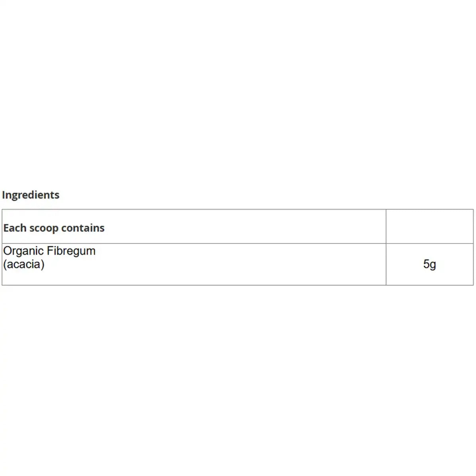Click the digit 5 in the amount cell
The height and width of the screenshot is (476, 476).
(x=426, y=264)
